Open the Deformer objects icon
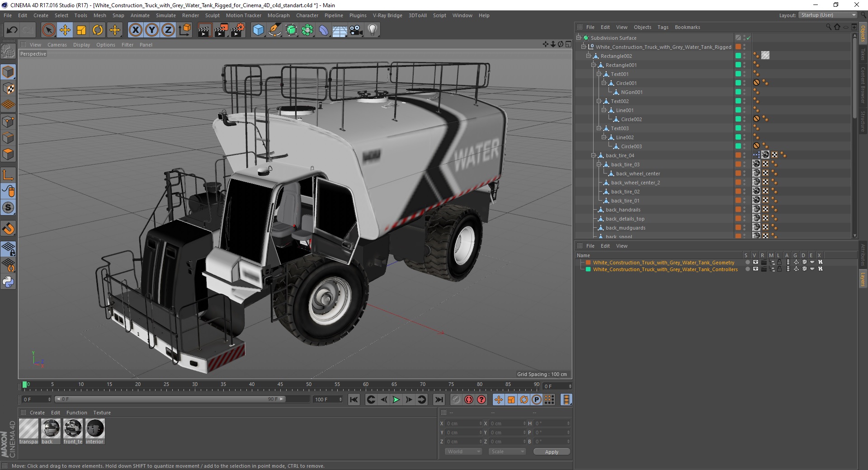The image size is (868, 470). 324,30
